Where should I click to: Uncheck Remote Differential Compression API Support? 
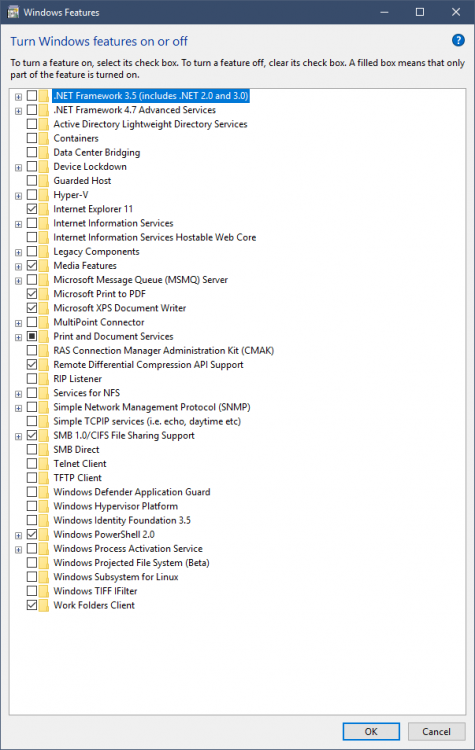(32, 364)
